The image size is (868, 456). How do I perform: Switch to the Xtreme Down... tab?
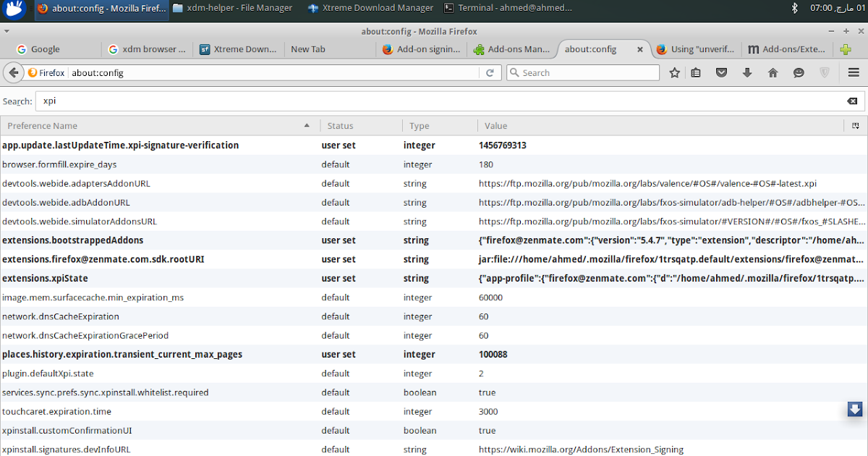tap(238, 49)
